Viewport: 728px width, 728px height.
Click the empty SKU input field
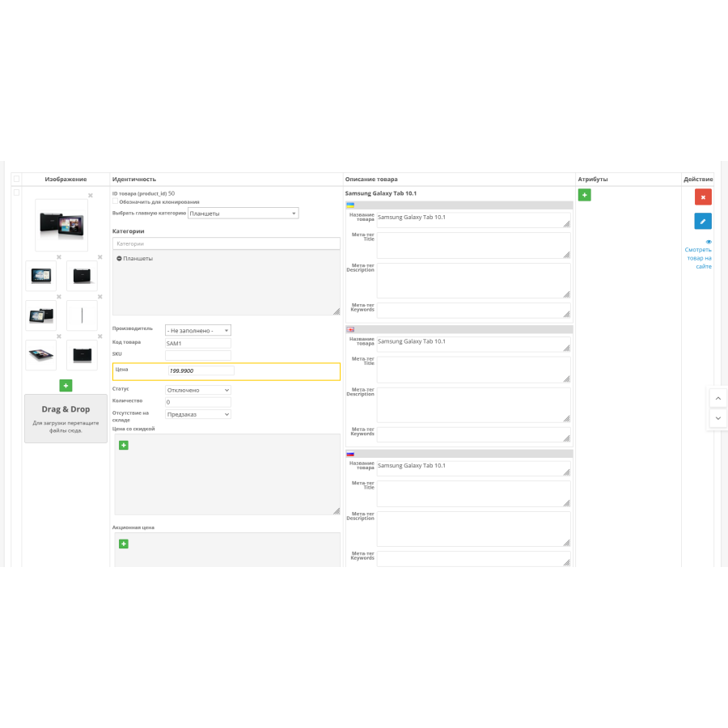coord(198,356)
